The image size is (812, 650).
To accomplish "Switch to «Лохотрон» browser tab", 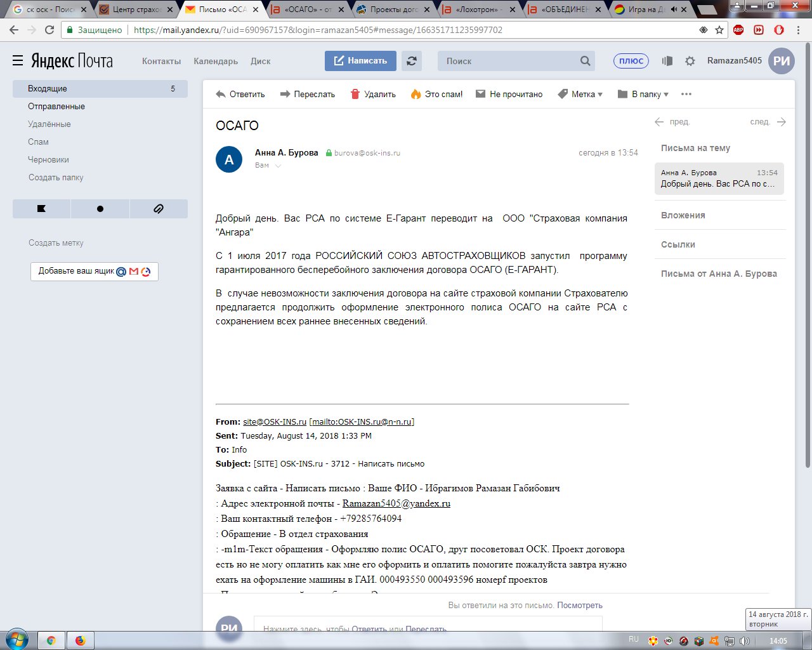I will (478, 10).
